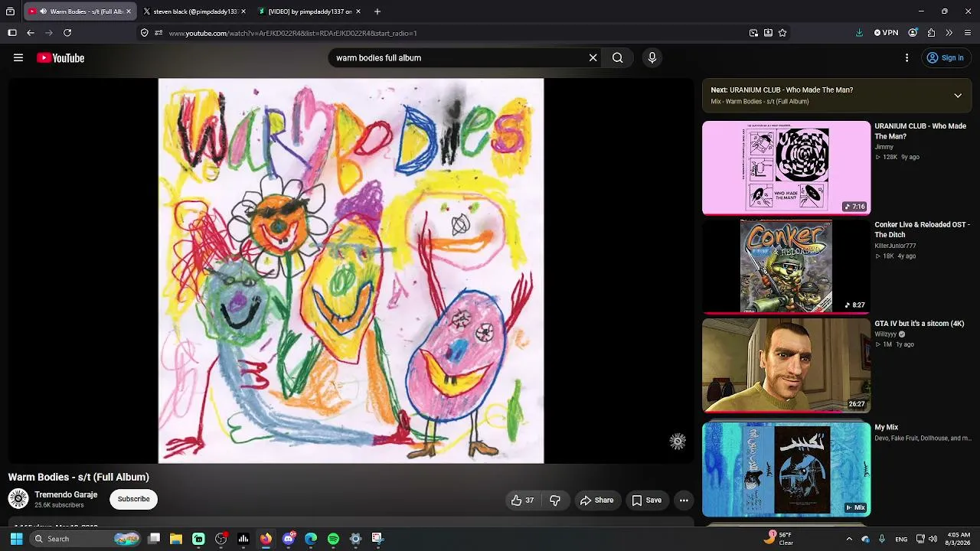Open the YouTube guide hamburger menu
The height and width of the screenshot is (551, 980).
click(x=18, y=57)
